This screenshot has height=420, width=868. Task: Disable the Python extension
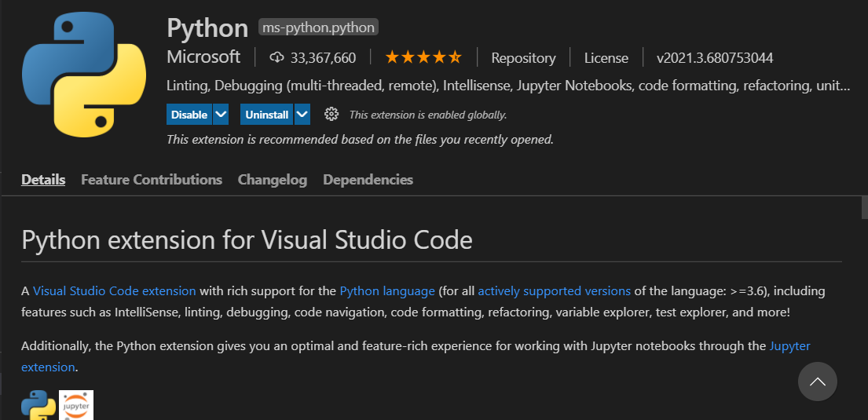[x=189, y=115]
